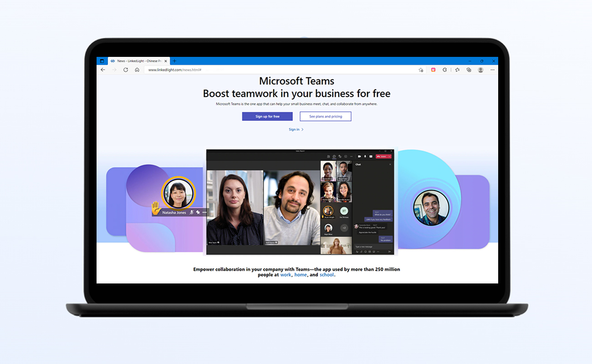592x364 pixels.
Task: Go to the browser home page
Action: 137,70
